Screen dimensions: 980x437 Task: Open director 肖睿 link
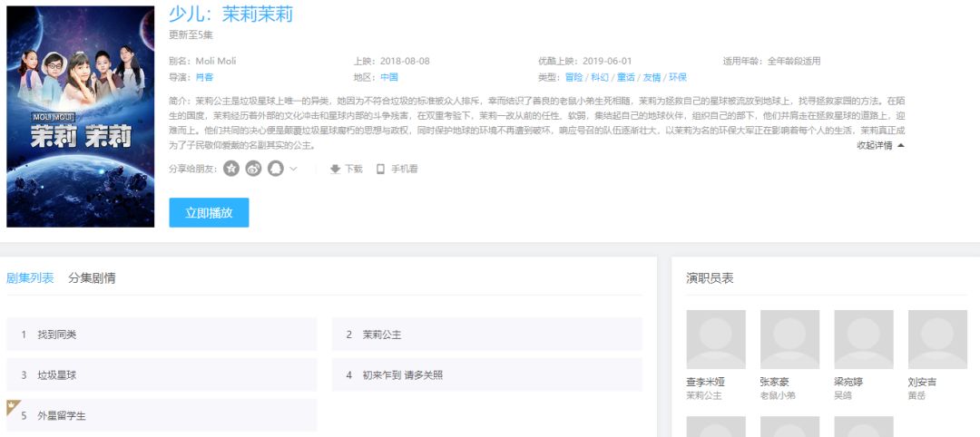[x=204, y=77]
